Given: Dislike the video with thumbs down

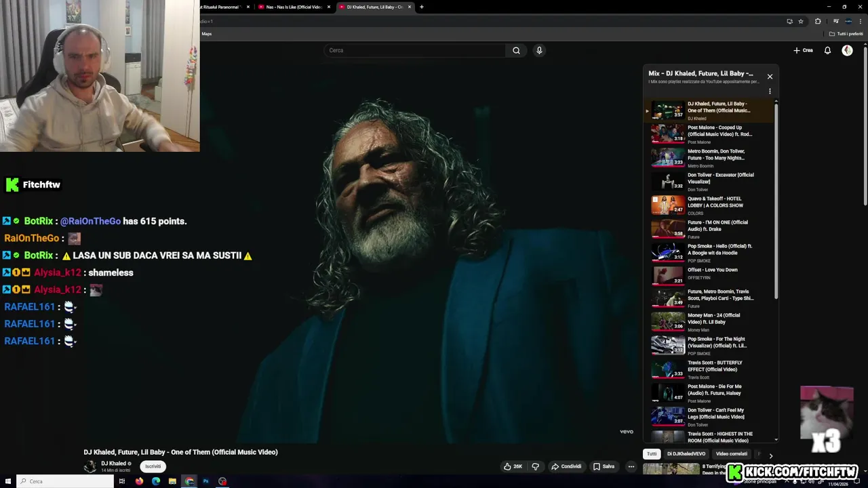Looking at the screenshot, I should click(x=535, y=466).
